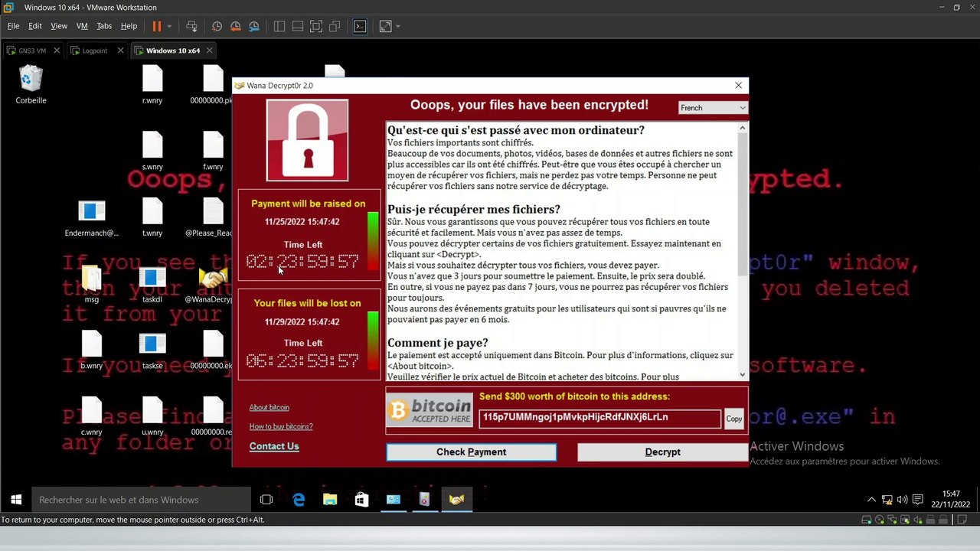Select the t.wnry desktop file

[x=152, y=217]
